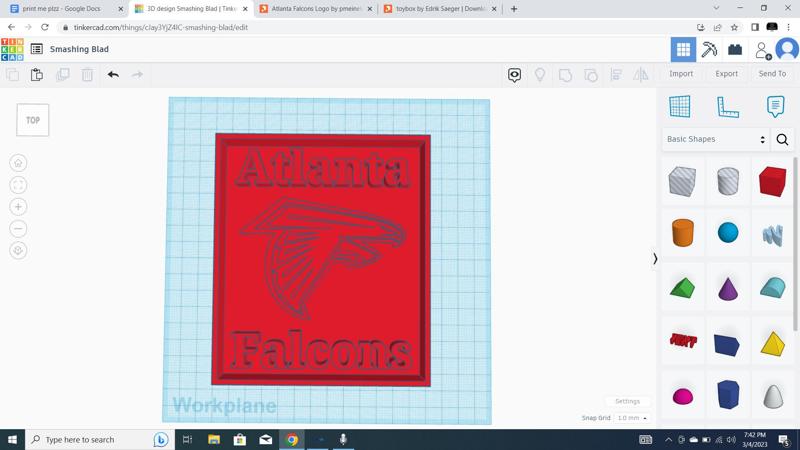Bookmark this page with star icon
Screen dimensions: 800x450
pyautogui.click(x=734, y=27)
